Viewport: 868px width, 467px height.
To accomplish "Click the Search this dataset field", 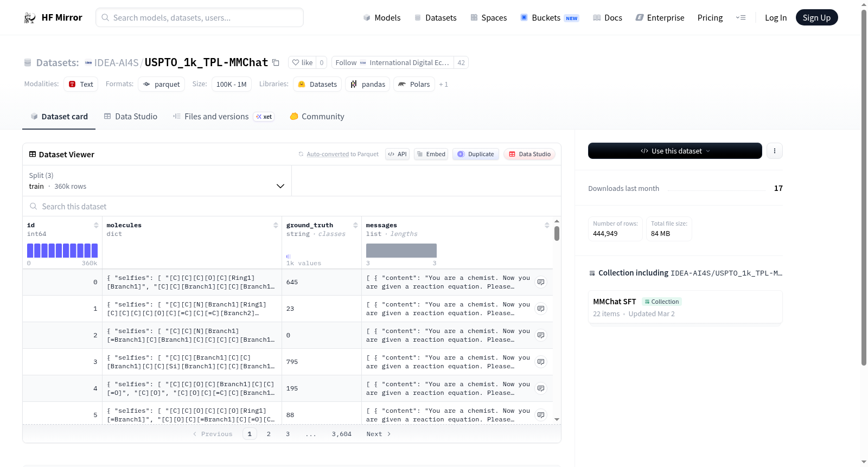I will tap(292, 207).
